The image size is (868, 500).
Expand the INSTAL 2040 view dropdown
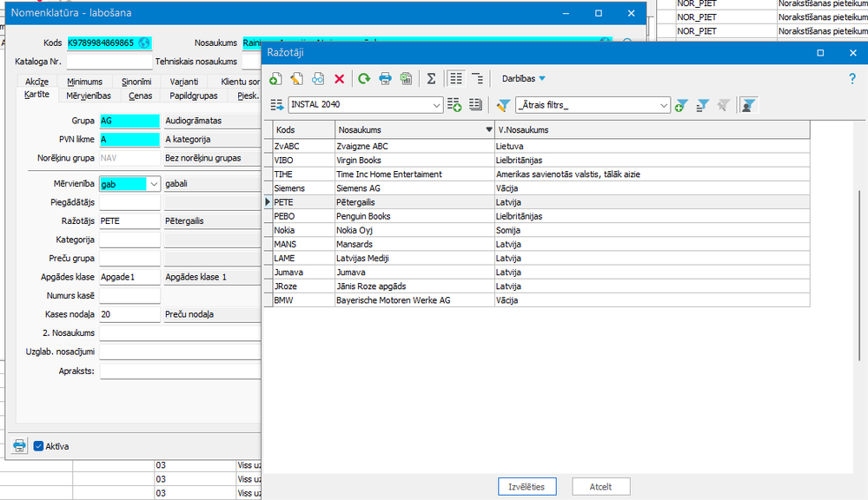point(436,104)
